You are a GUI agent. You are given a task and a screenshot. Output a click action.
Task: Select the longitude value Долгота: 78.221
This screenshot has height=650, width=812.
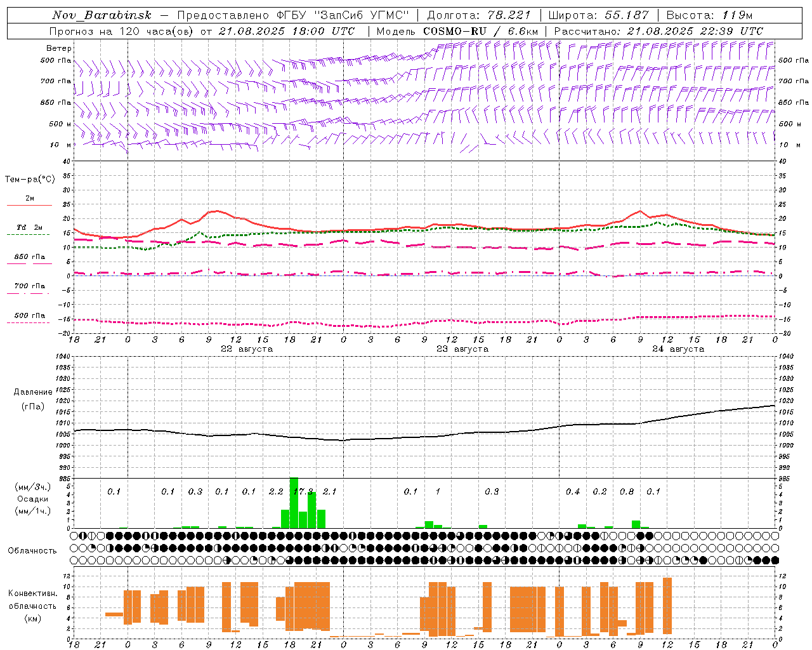point(479,15)
